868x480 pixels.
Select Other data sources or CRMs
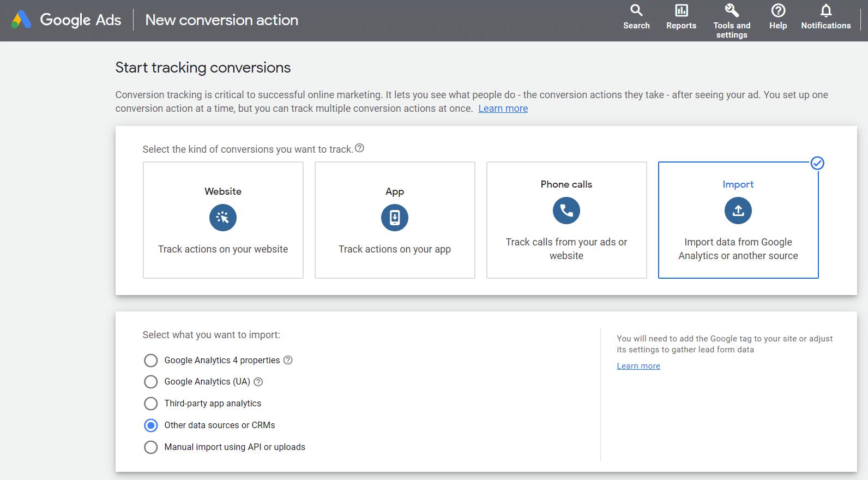click(x=151, y=425)
